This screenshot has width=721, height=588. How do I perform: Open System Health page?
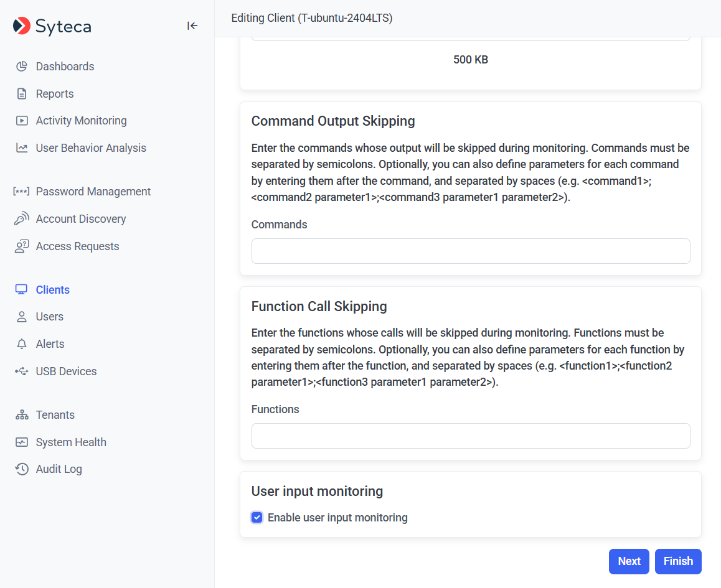[x=71, y=442]
